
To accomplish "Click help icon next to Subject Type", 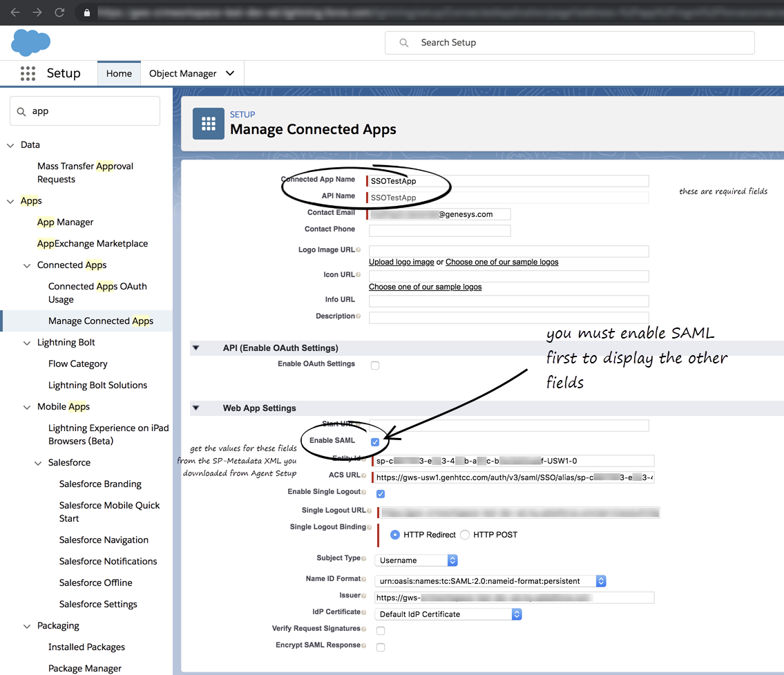I will pyautogui.click(x=363, y=558).
